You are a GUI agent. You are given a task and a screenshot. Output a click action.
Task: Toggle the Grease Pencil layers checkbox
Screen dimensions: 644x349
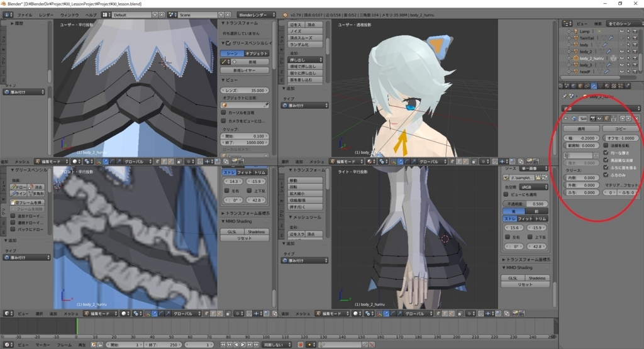pyautogui.click(x=228, y=43)
